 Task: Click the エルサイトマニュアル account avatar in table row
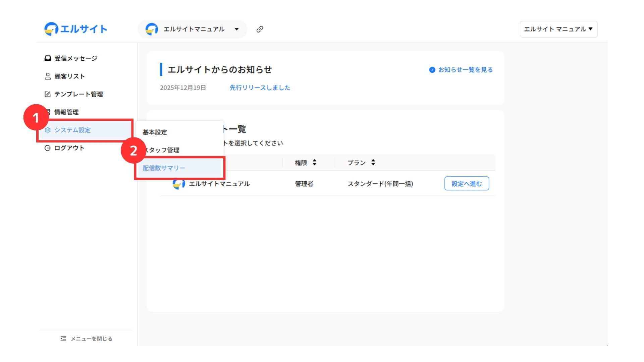click(x=179, y=184)
